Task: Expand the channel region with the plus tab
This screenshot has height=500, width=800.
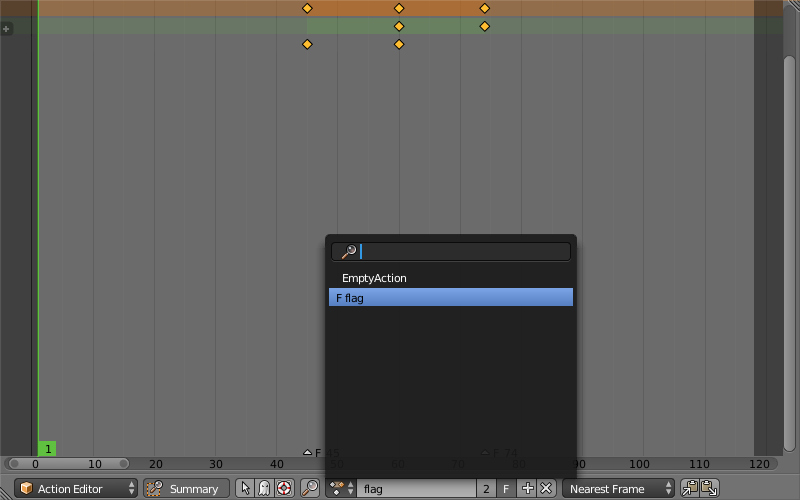Action: pyautogui.click(x=6, y=29)
